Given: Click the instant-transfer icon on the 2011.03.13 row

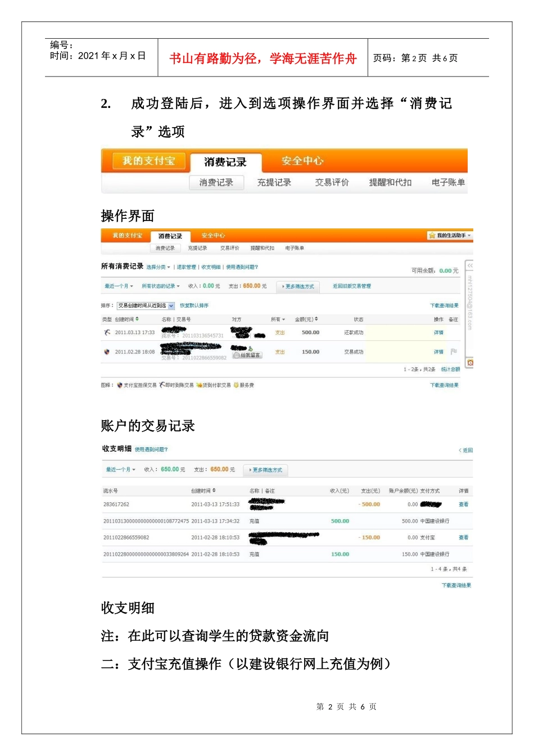Looking at the screenshot, I should (107, 332).
